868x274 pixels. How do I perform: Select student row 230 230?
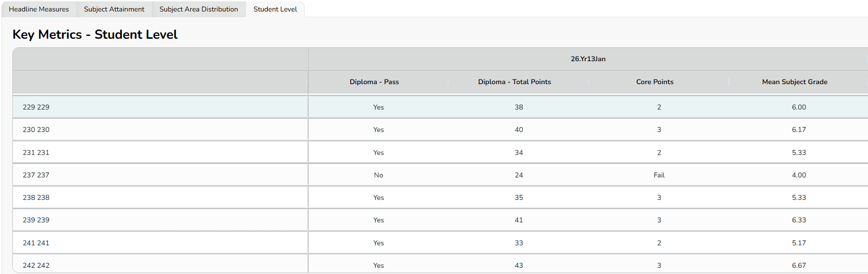click(36, 130)
